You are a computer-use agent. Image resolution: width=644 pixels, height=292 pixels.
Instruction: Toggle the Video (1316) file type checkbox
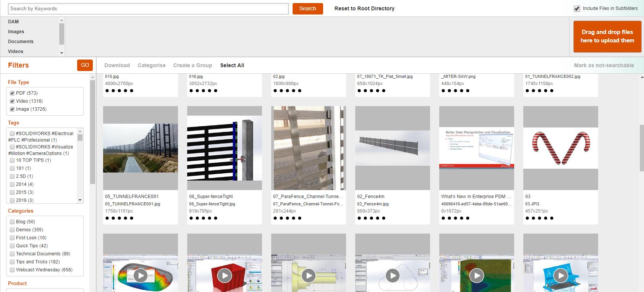[12, 101]
